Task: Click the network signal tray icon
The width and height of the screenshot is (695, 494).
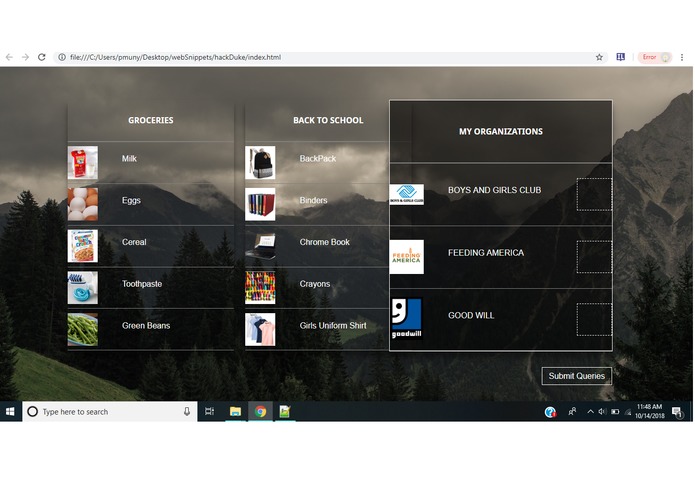Action: pyautogui.click(x=628, y=412)
